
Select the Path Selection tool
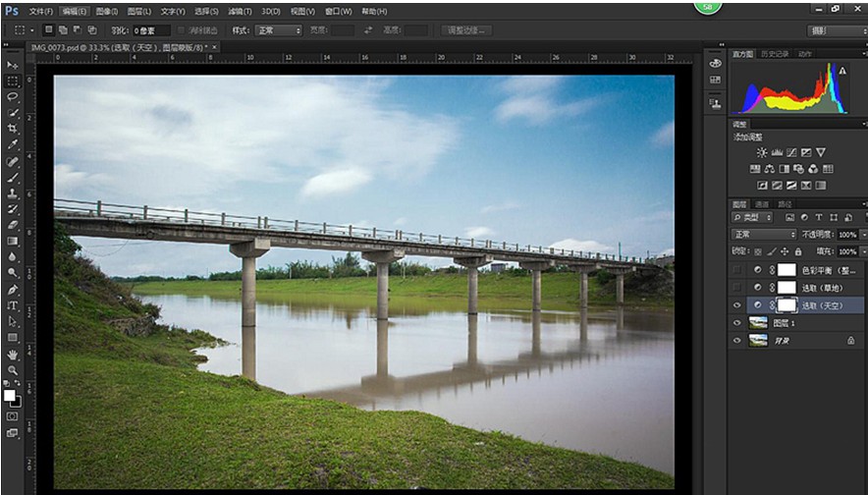click(12, 322)
